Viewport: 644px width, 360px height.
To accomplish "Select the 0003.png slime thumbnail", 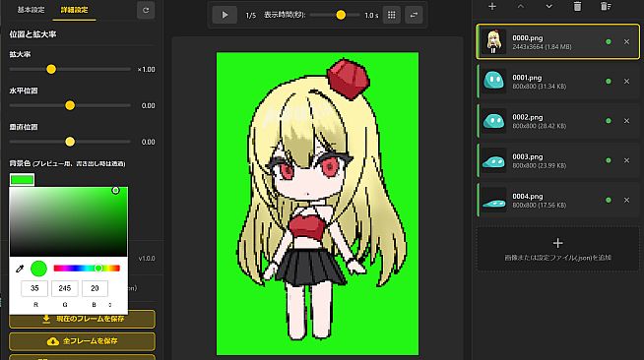I will [493, 160].
